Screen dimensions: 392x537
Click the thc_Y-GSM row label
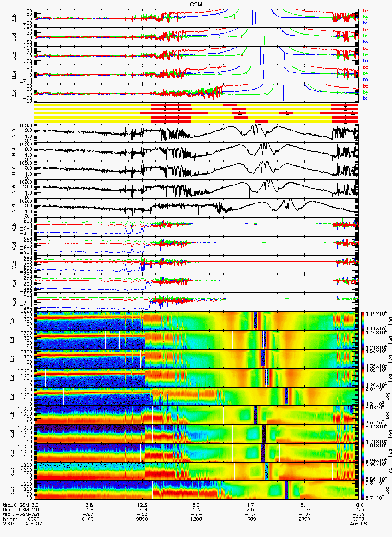(x=17, y=510)
